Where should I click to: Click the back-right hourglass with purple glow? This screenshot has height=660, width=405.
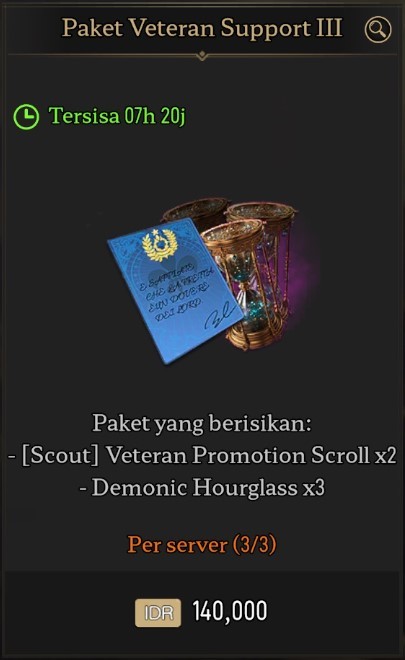269,253
